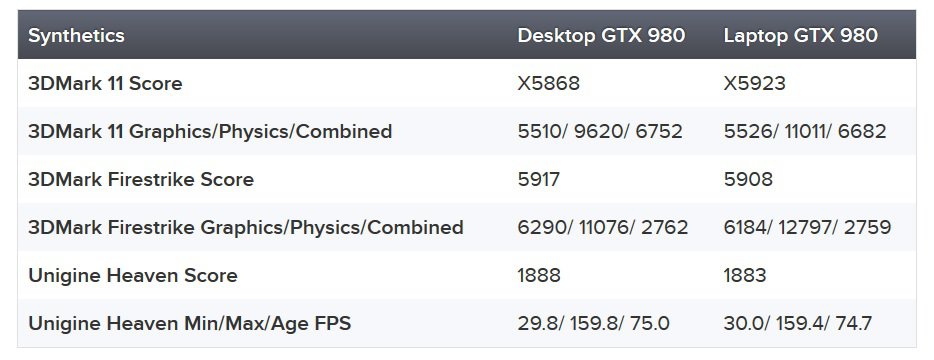Viewport: 934px width, 360px height.
Task: Select the 3DMark 11 Graphics/Physics/Combined row label
Action: pyautogui.click(x=210, y=132)
